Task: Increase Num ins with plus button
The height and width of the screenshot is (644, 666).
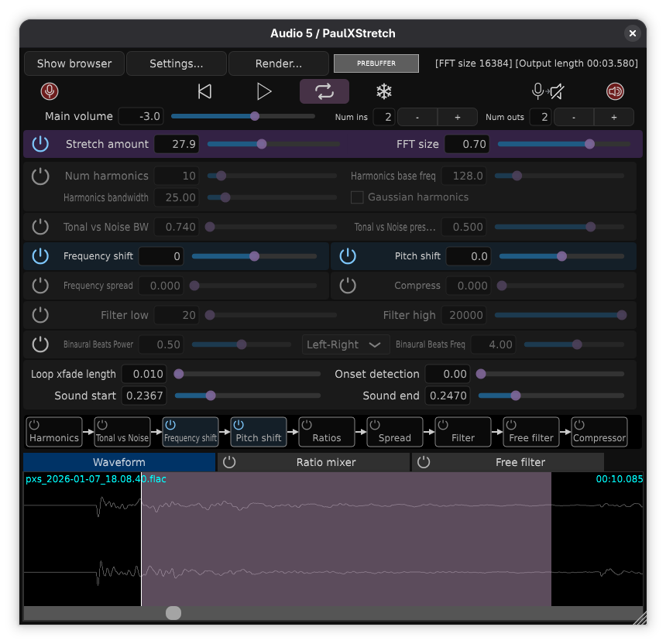Action: tap(457, 117)
